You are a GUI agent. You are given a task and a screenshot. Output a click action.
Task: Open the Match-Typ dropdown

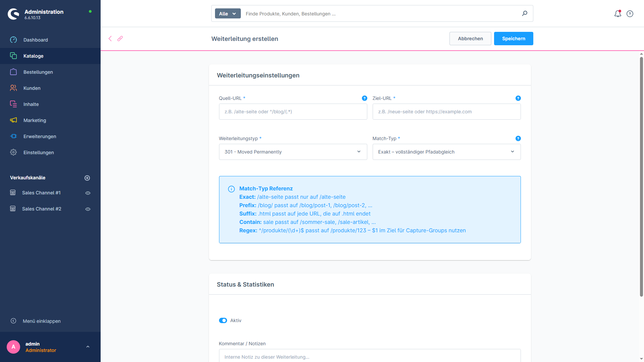[x=446, y=152]
